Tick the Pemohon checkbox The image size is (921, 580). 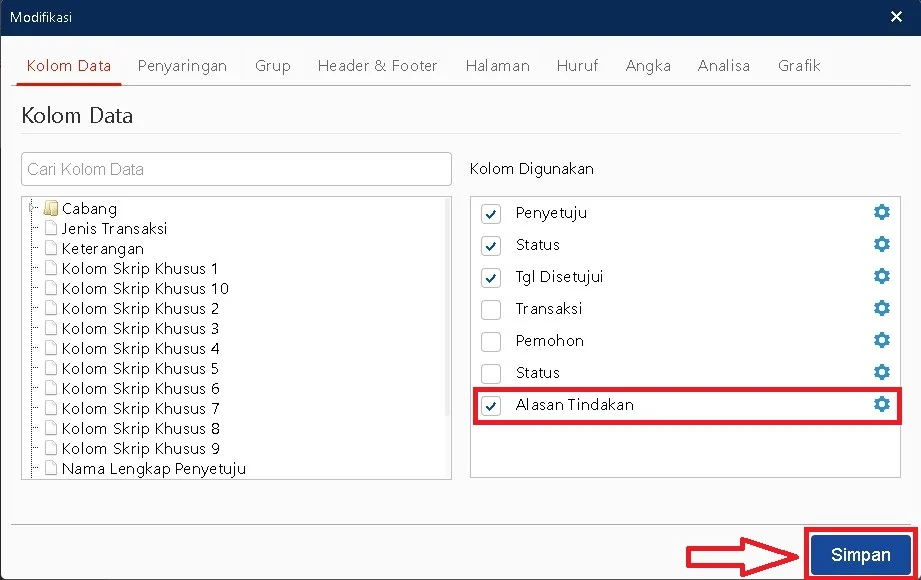[491, 342]
